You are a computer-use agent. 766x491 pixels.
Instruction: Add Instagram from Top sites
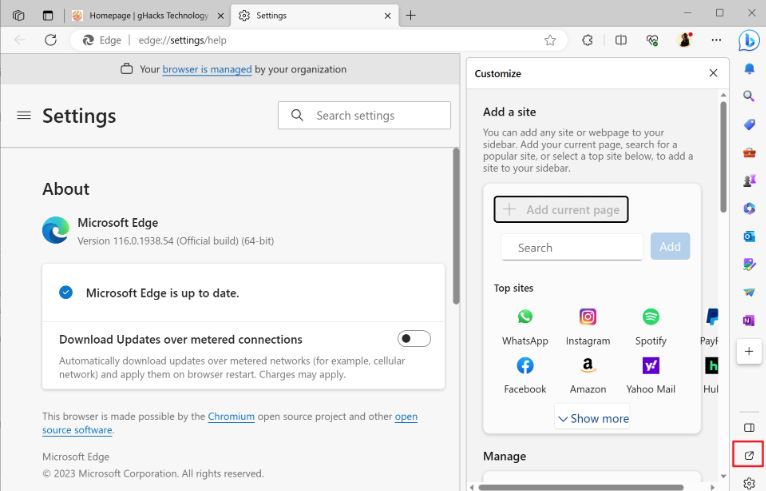[588, 327]
